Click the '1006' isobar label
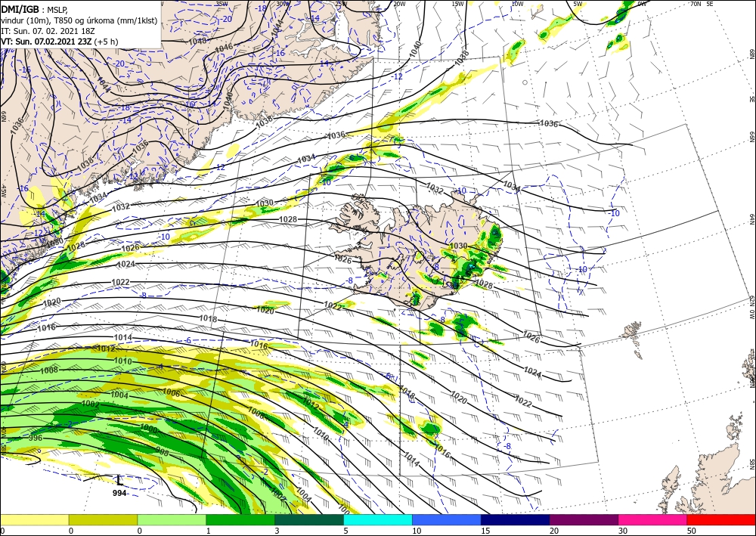Image resolution: width=756 pixels, height=536 pixels. (171, 393)
